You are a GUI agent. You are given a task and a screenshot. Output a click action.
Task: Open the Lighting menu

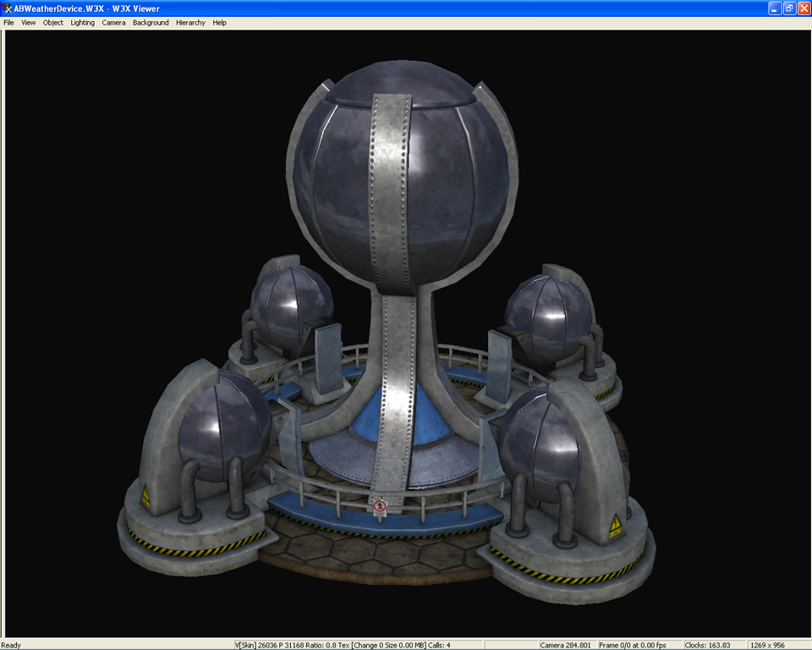click(x=82, y=23)
